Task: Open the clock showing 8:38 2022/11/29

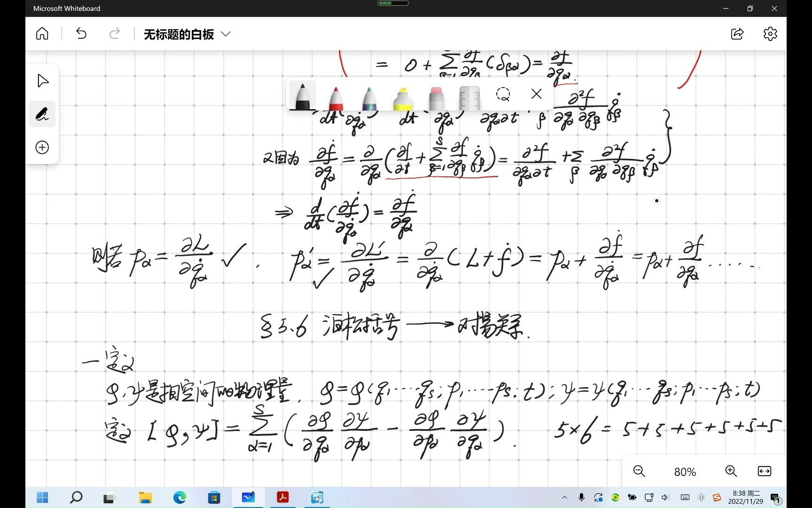Action: [746, 498]
